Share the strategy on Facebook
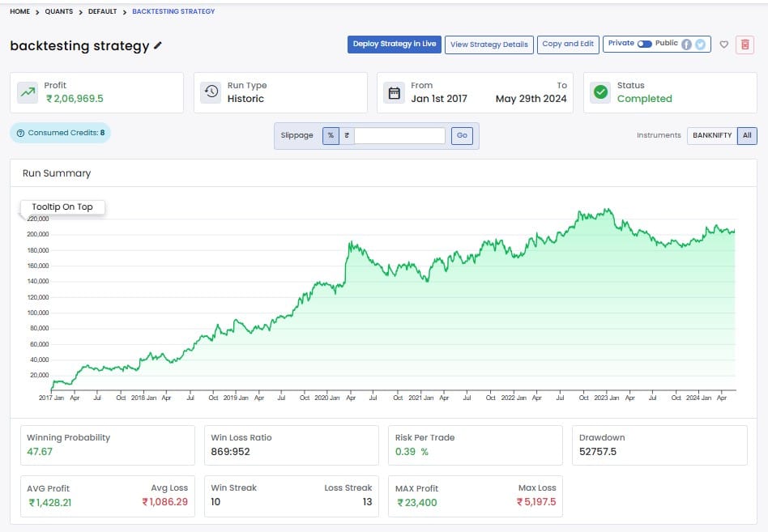This screenshot has height=532, width=768. [x=685, y=45]
